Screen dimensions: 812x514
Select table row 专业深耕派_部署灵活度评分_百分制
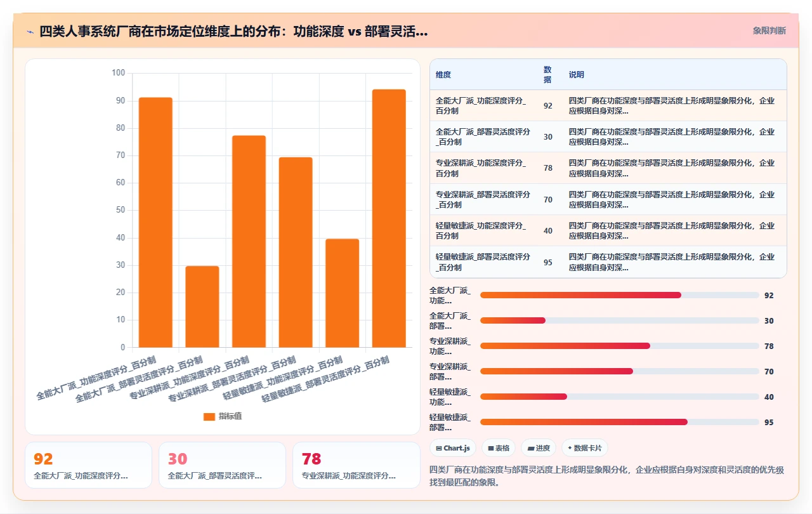click(608, 199)
